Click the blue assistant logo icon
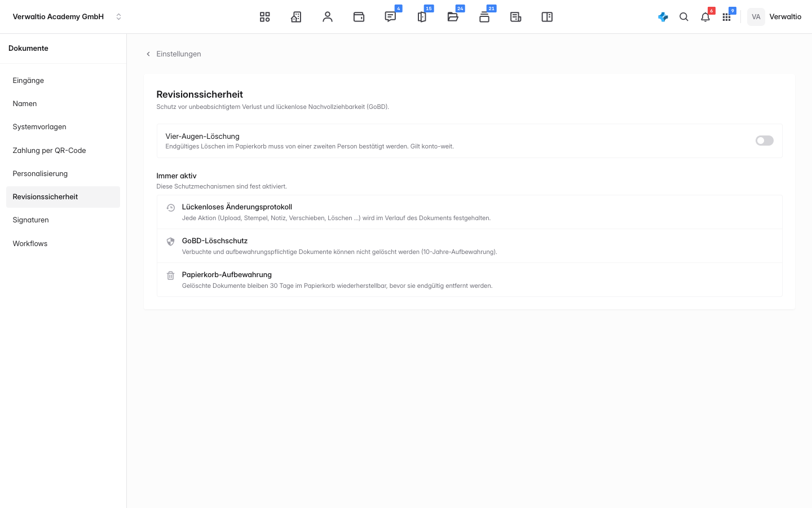 pos(663,17)
